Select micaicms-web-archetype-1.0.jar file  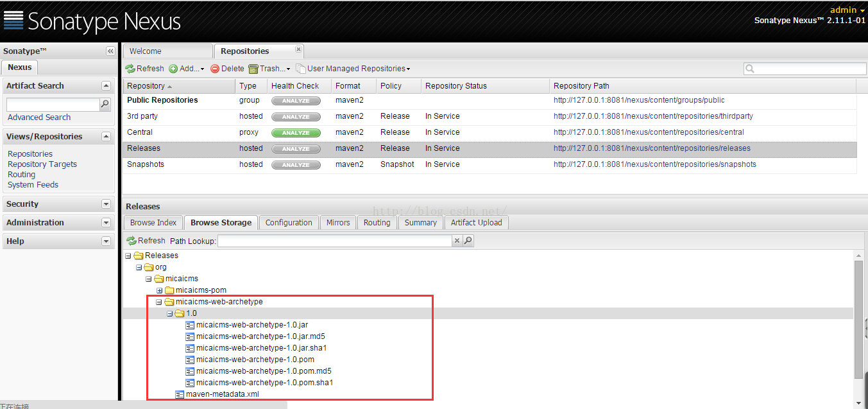coord(252,325)
